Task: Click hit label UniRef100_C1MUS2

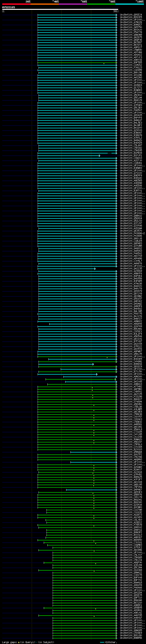Action: tap(131, 65)
